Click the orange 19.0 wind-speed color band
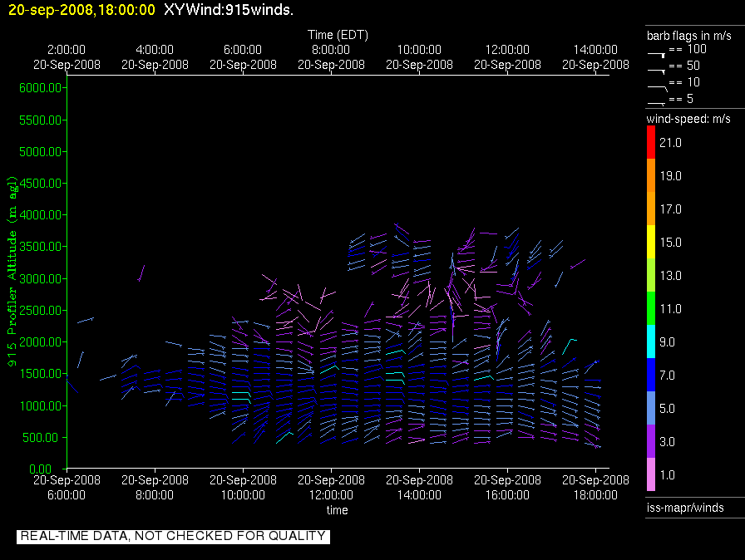The height and width of the screenshot is (560, 745). click(x=651, y=175)
